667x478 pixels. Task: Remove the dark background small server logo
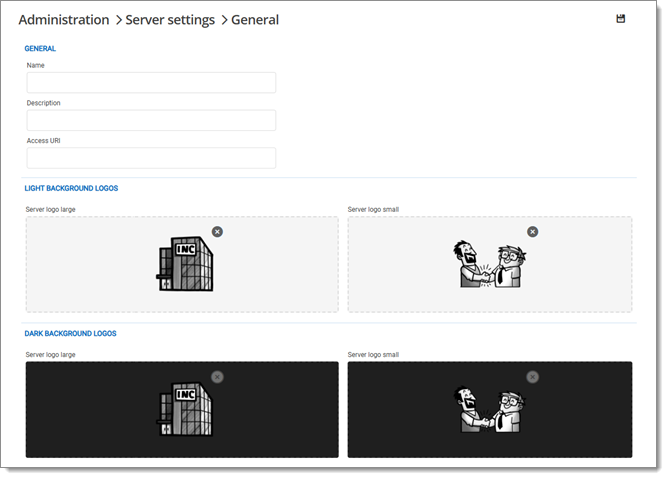tap(532, 376)
